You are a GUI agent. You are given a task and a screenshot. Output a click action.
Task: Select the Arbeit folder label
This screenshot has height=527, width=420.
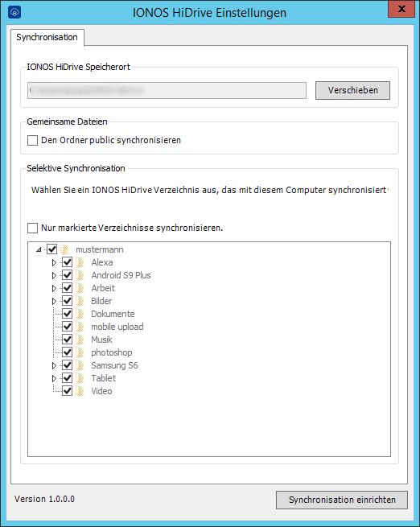coord(103,288)
